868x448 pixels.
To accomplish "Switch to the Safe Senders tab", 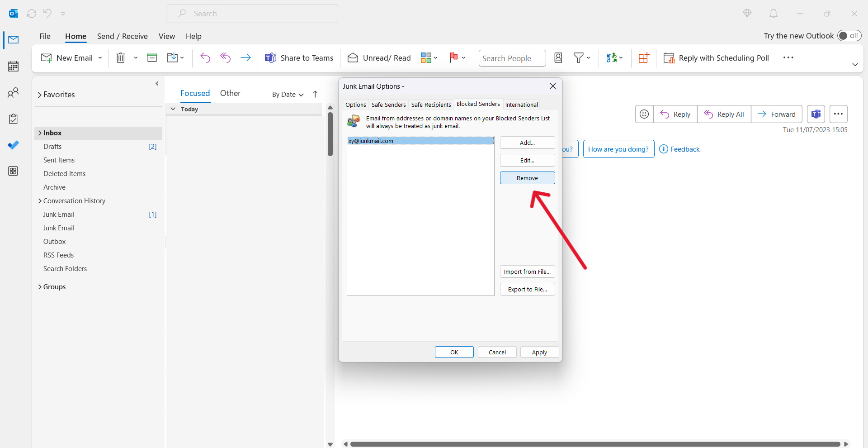I will tap(388, 104).
